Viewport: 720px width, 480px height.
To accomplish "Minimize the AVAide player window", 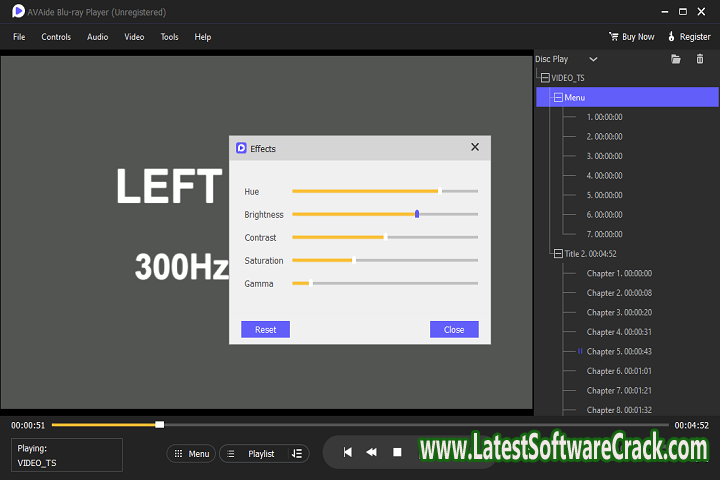I will 664,12.
